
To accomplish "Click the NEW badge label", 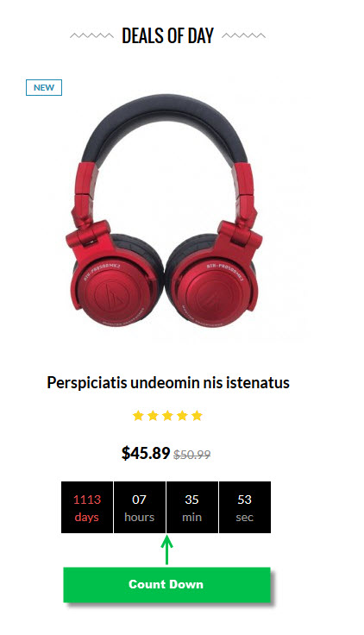I will pos(44,87).
